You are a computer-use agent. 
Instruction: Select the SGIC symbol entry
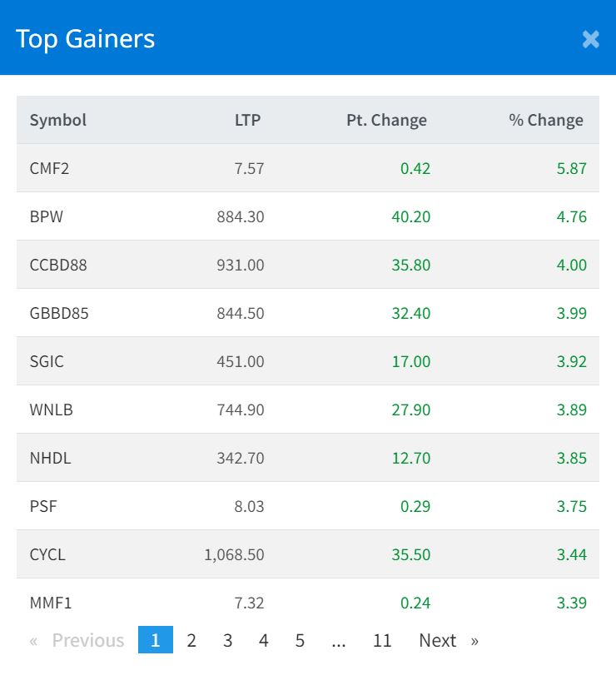click(x=47, y=361)
